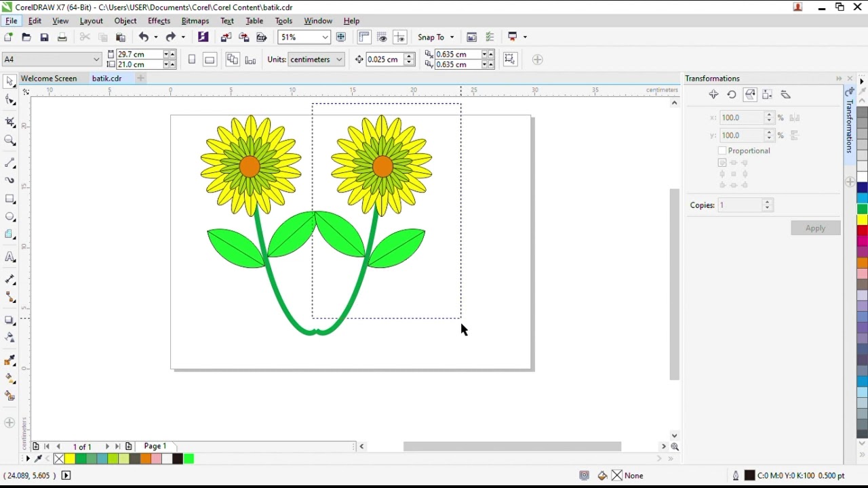The width and height of the screenshot is (868, 488).
Task: Choose the Interactive Fill tool
Action: tap(9, 378)
